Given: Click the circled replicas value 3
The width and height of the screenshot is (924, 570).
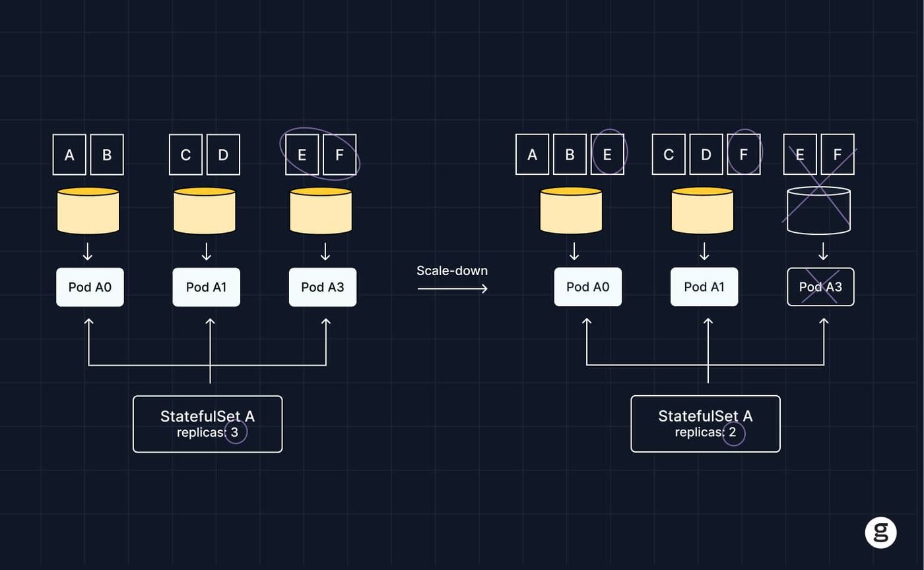Looking at the screenshot, I should pos(235,433).
